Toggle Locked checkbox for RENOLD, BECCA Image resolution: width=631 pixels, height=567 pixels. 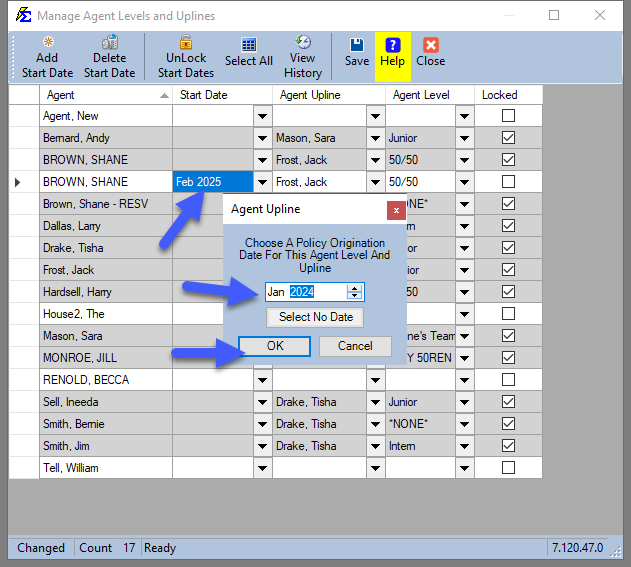[x=508, y=379]
